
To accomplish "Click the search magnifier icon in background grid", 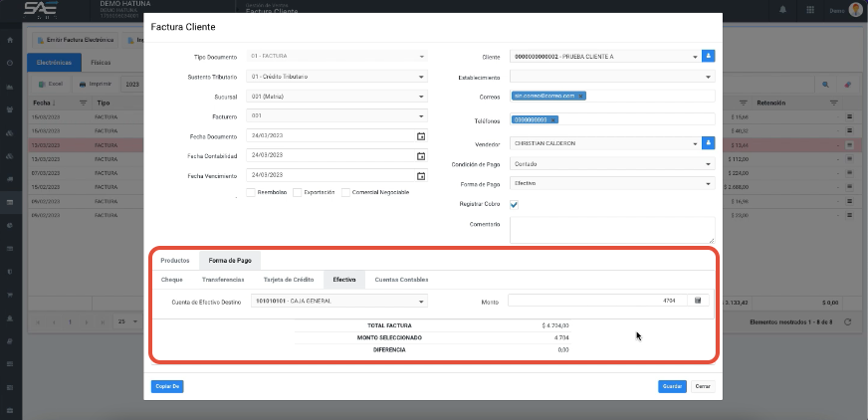I will pos(825,85).
